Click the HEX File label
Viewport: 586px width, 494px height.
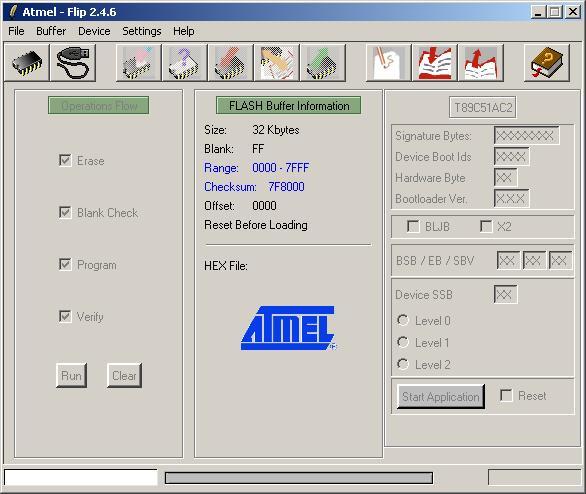click(x=226, y=266)
